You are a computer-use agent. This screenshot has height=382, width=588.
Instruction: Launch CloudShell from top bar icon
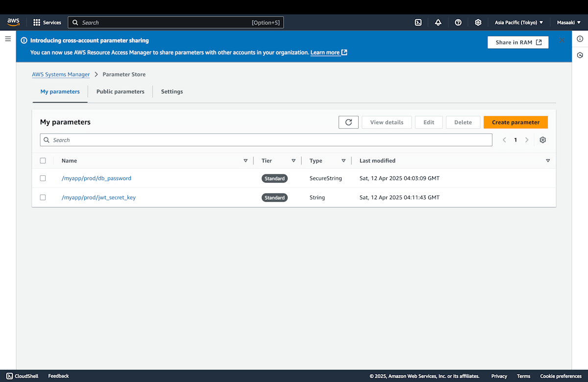coord(418,23)
